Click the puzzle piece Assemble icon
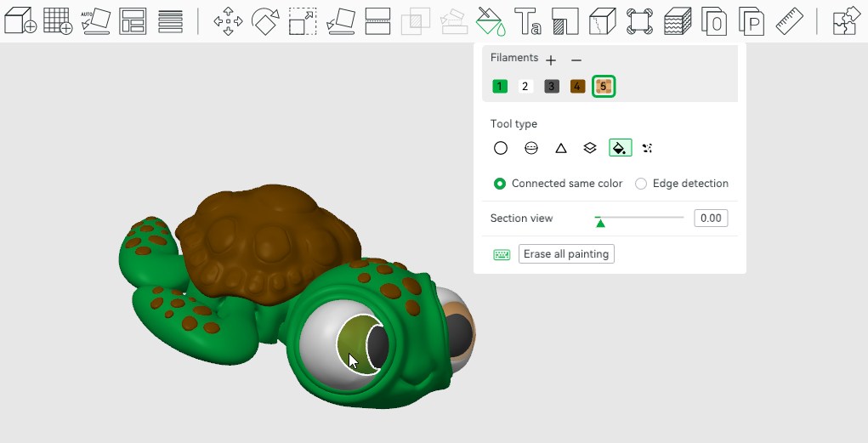 845,20
